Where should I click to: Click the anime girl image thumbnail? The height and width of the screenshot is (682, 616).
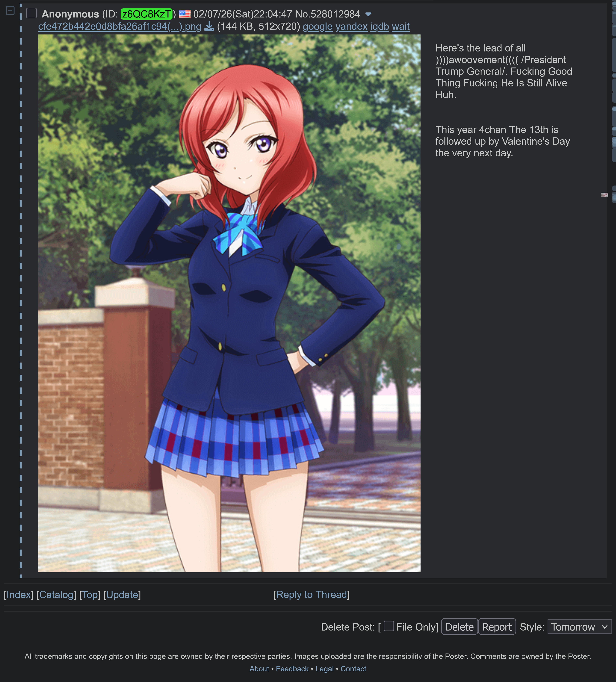click(x=229, y=303)
